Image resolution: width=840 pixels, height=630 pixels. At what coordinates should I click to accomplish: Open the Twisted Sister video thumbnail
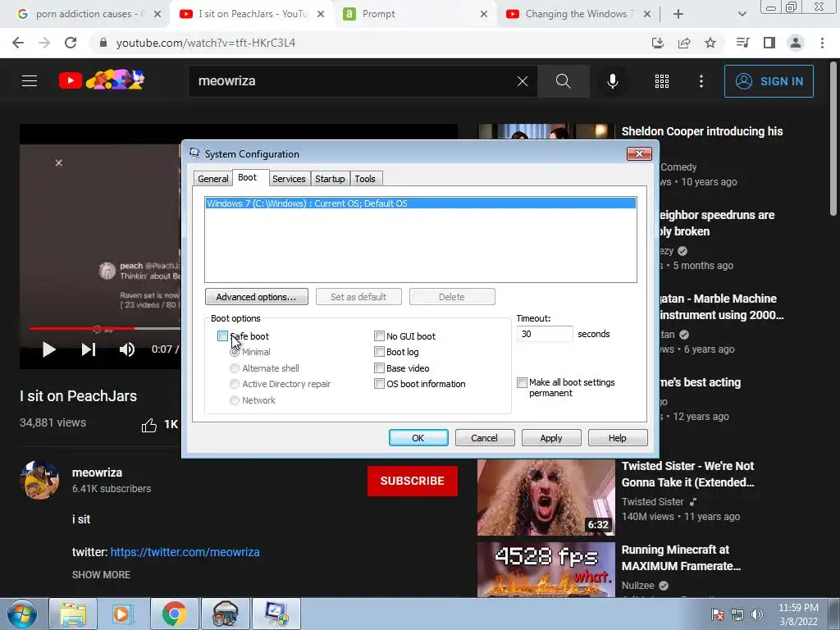click(546, 497)
